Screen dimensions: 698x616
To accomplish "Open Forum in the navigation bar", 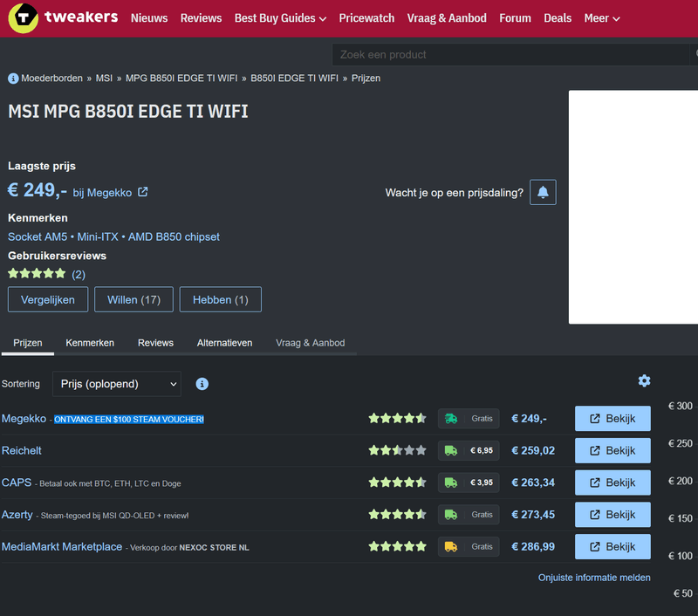I will (515, 18).
